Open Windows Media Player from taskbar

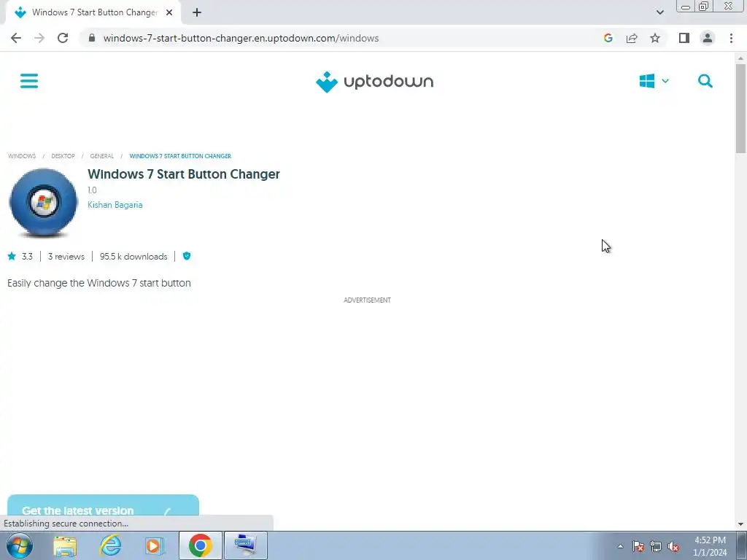(x=155, y=545)
